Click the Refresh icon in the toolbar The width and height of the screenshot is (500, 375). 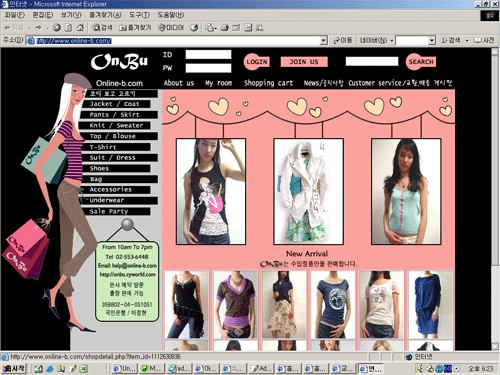(68, 28)
